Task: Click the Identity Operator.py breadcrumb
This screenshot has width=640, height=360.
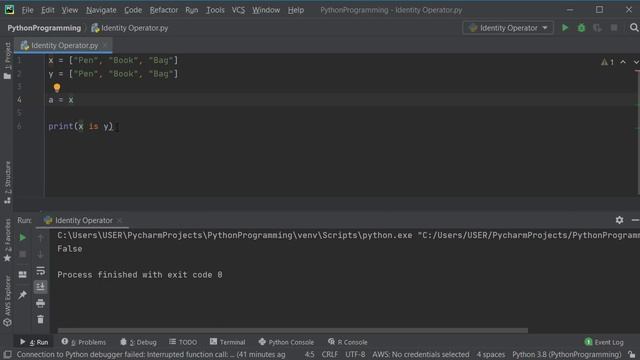Action: tap(130, 28)
